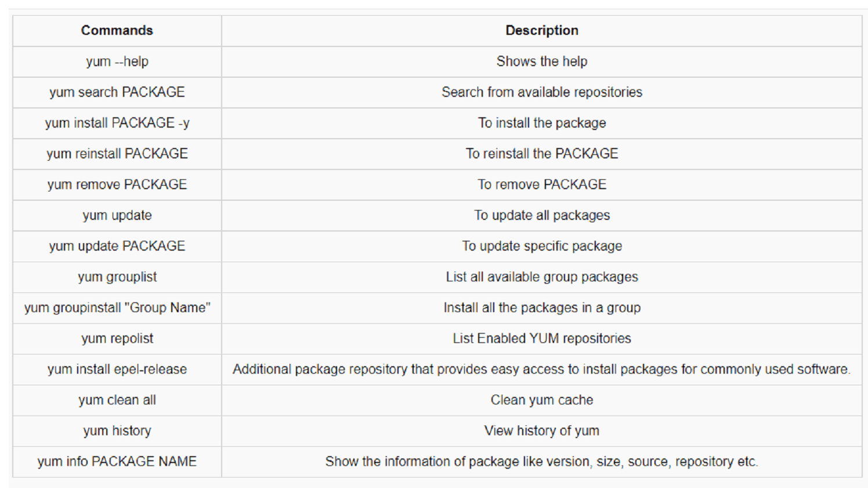Click the Description column header
Image resolution: width=868 pixels, height=488 pixels.
[x=542, y=31]
